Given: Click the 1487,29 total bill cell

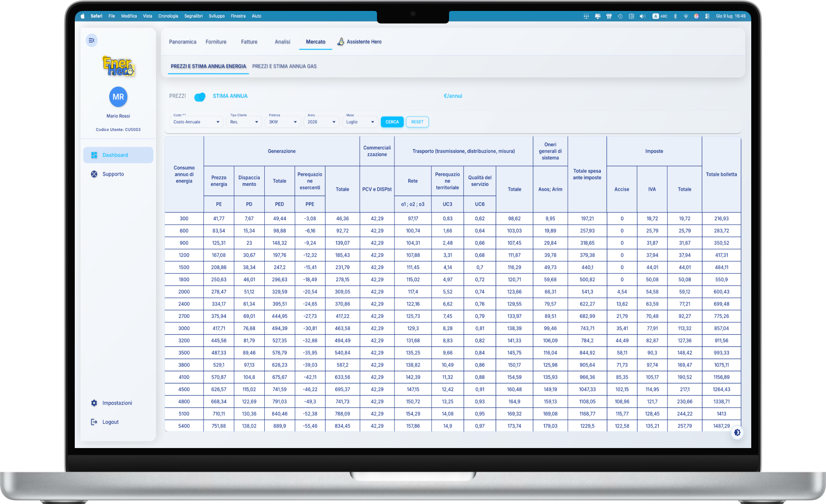Looking at the screenshot, I should [x=721, y=426].
